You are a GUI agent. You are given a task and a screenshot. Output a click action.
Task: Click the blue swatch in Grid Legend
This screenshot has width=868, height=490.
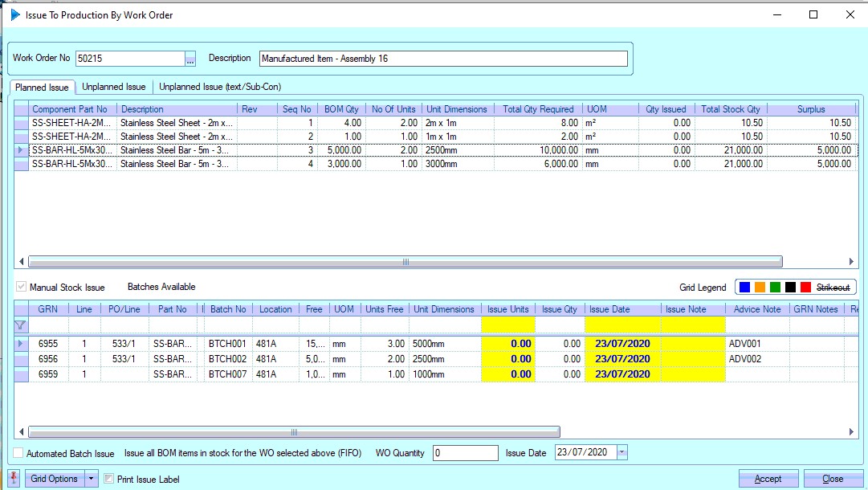click(x=745, y=288)
